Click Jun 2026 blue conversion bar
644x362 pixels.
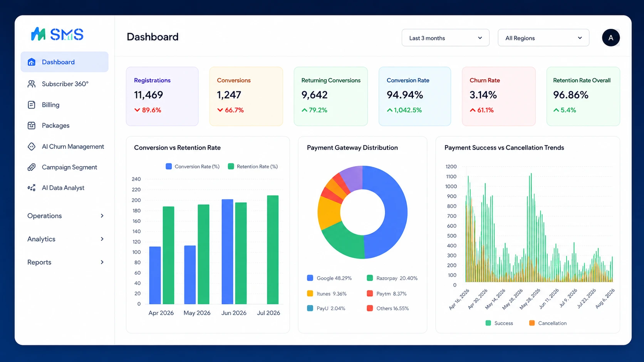[227, 252]
